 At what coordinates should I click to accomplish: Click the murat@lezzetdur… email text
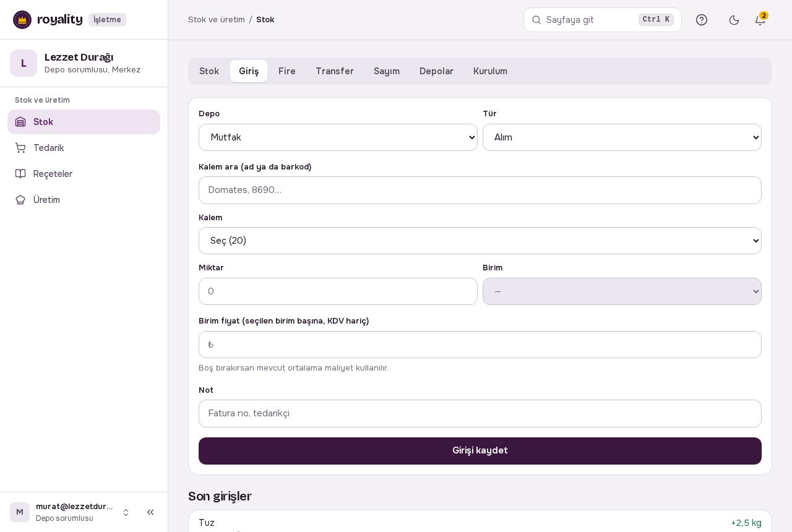click(x=74, y=507)
